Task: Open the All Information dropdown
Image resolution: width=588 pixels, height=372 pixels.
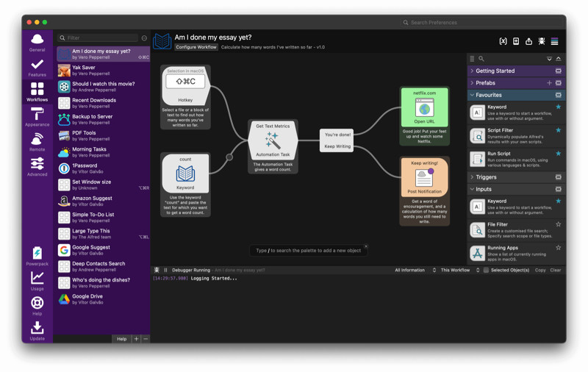Action: coord(415,270)
